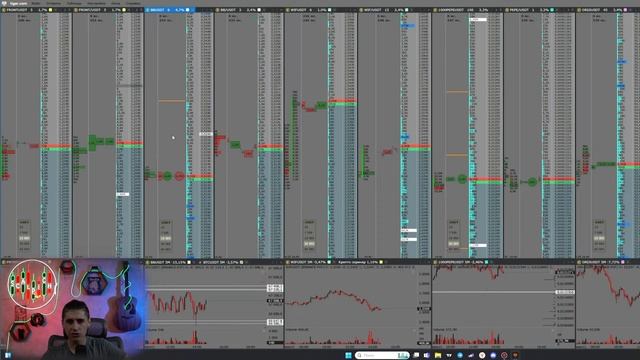This screenshot has height=360, width=640.
Task: Click the green trade circle in BNUSDT cluster
Action: tap(168, 176)
